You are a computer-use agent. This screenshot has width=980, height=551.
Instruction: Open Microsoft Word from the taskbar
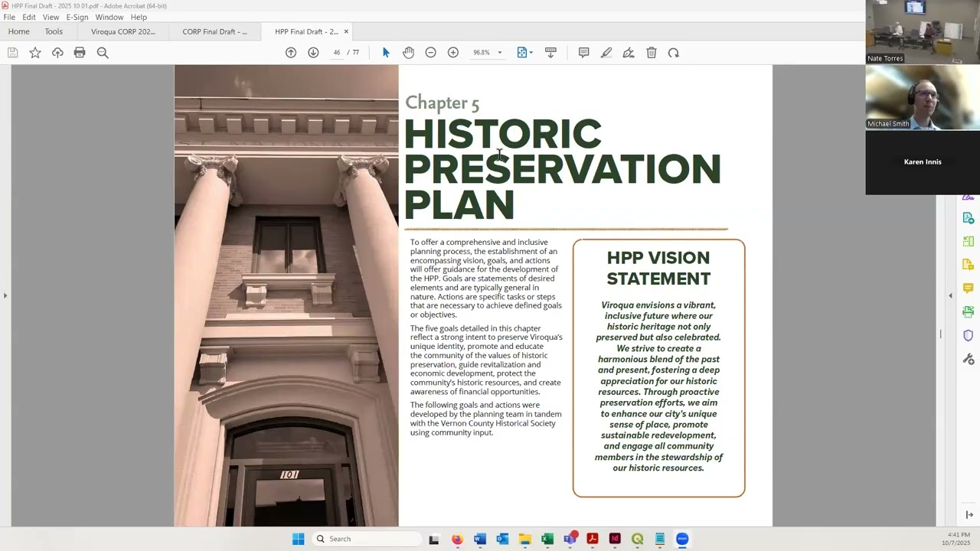[479, 539]
